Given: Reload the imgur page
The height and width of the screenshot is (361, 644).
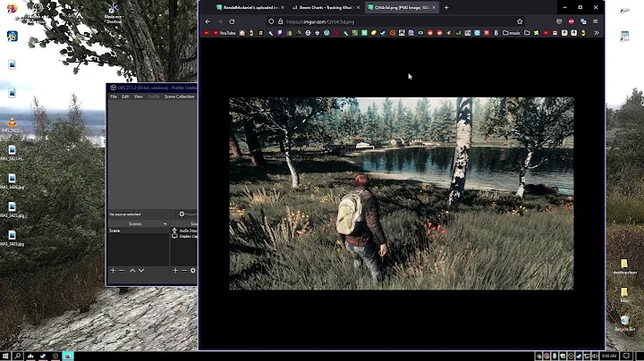Looking at the screenshot, I should point(232,21).
